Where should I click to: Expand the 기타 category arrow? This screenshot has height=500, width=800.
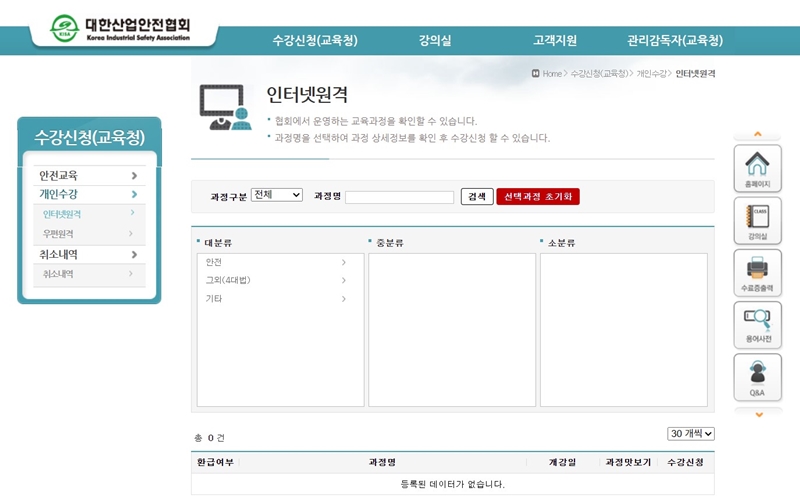pyautogui.click(x=343, y=299)
